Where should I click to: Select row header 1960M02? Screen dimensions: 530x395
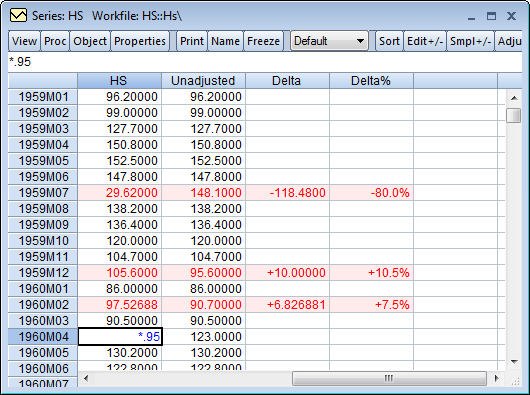43,305
